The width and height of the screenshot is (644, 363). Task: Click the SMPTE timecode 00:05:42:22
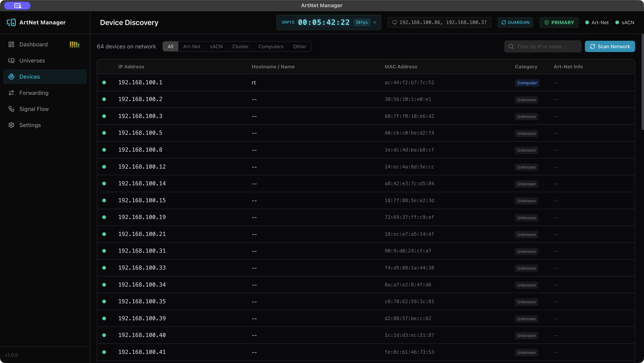click(324, 22)
